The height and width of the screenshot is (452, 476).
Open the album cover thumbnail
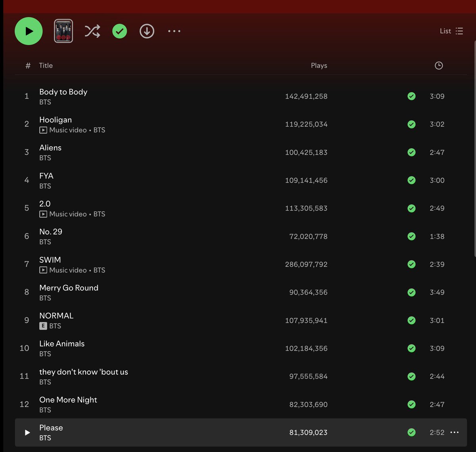63,31
